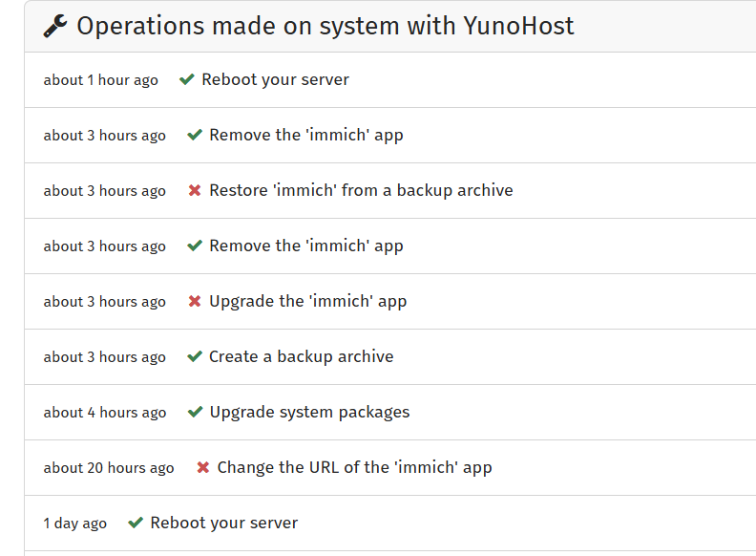
Task: Open the failed 'Restore immich from a backup archive' entry
Action: [x=361, y=191]
